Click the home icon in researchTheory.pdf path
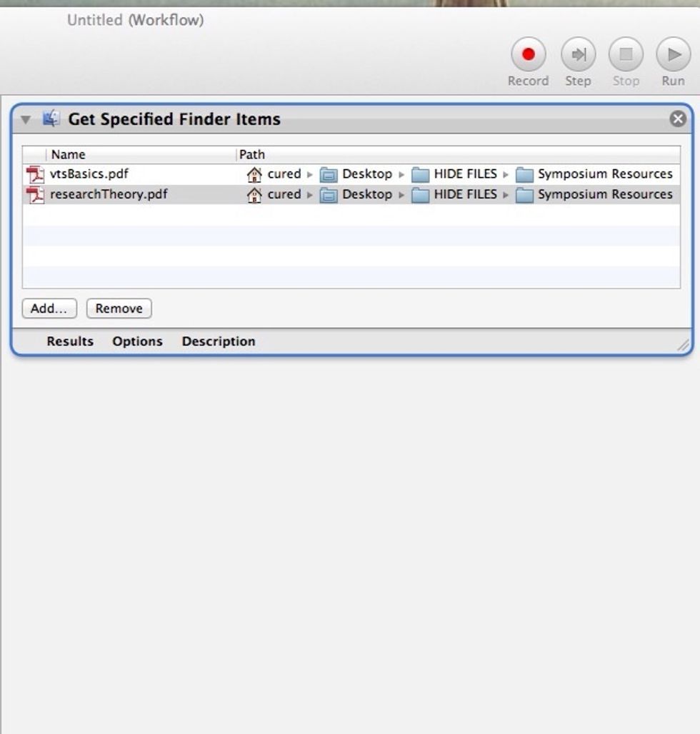Screen dimensions: 700x734 pyautogui.click(x=254, y=195)
